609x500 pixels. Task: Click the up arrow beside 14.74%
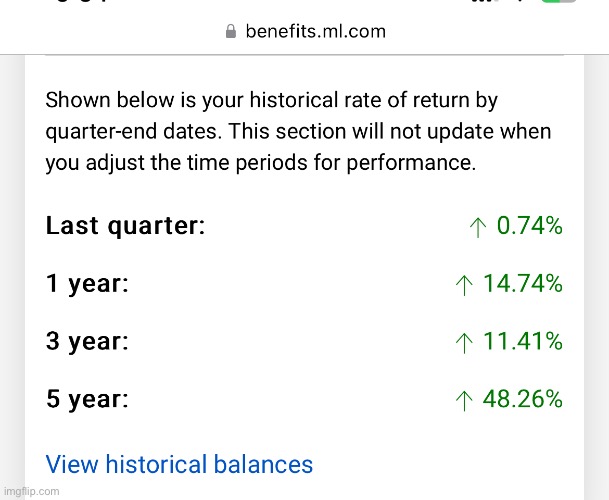pyautogui.click(x=463, y=285)
